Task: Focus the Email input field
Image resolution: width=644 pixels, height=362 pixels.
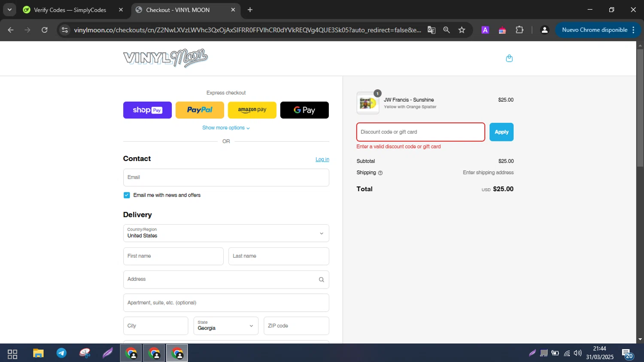Action: click(226, 178)
